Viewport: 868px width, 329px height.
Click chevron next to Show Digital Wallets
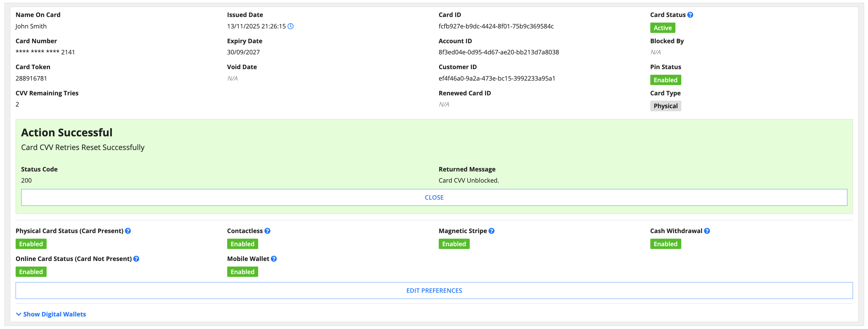click(18, 314)
